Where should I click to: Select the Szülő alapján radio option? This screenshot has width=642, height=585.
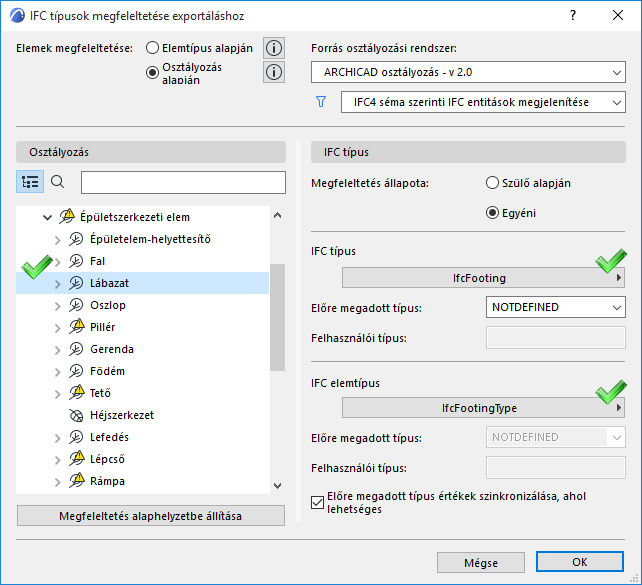(492, 183)
